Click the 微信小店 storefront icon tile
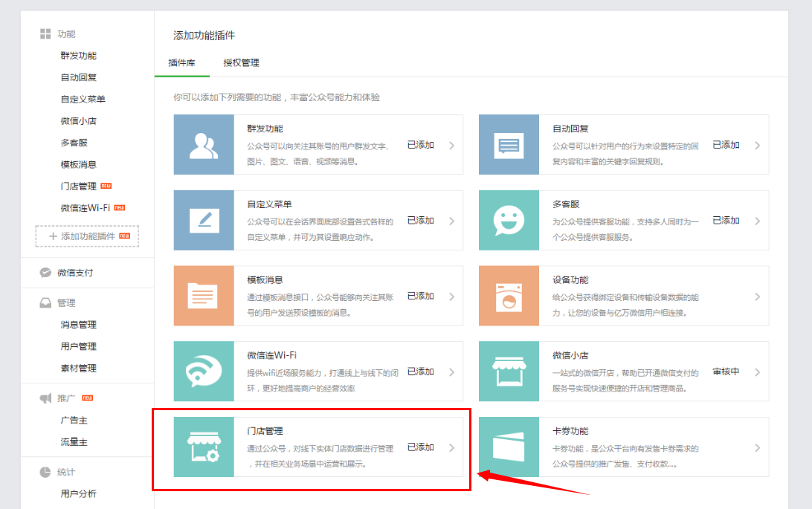Image resolution: width=812 pixels, height=509 pixels. pos(509,372)
